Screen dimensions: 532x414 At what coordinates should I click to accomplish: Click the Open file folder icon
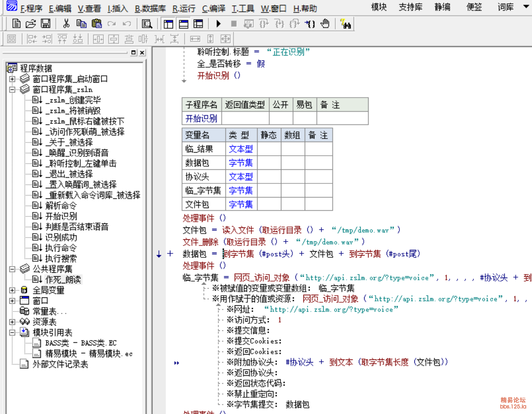[x=31, y=24]
